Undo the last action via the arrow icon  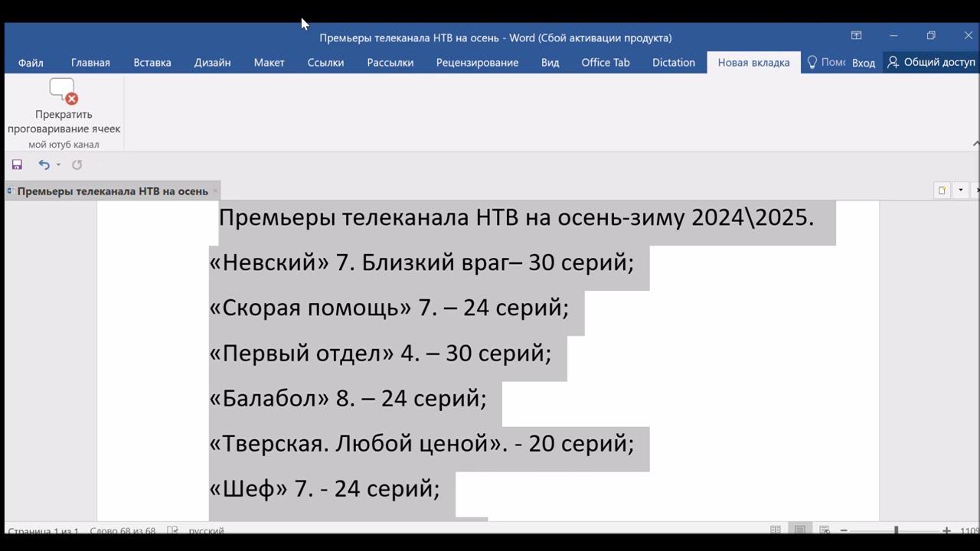tap(44, 165)
